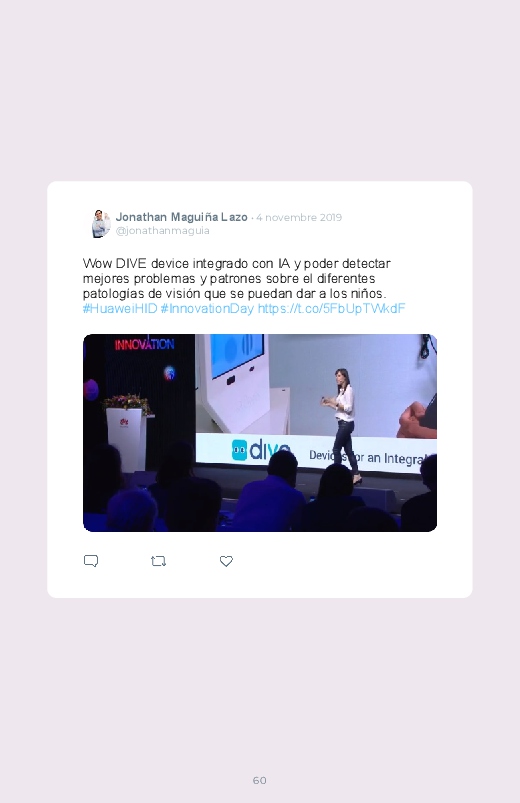The height and width of the screenshot is (803, 520).
Task: Click the red INNOVATION sign in photo
Action: (x=144, y=344)
